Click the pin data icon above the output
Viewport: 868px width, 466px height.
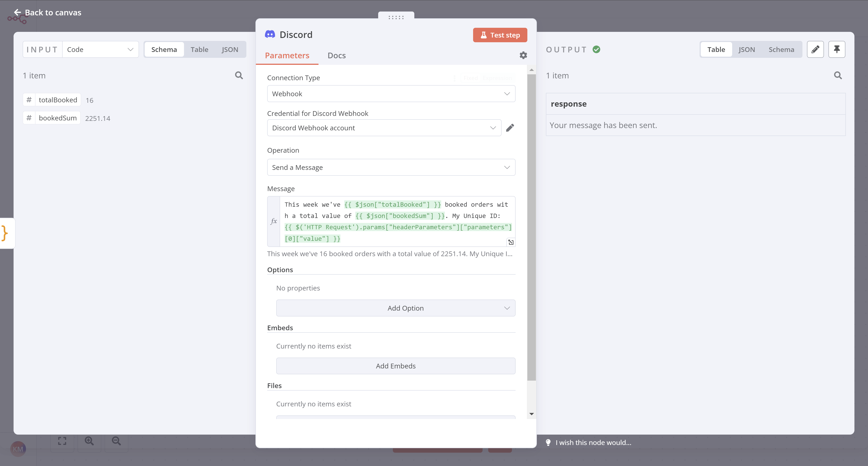pos(837,49)
